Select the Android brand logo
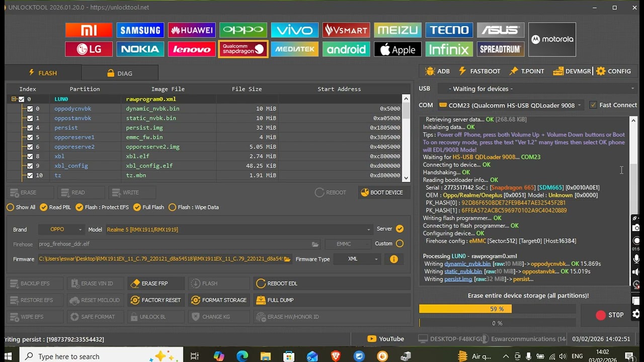This screenshot has width=644, height=362. point(346,49)
